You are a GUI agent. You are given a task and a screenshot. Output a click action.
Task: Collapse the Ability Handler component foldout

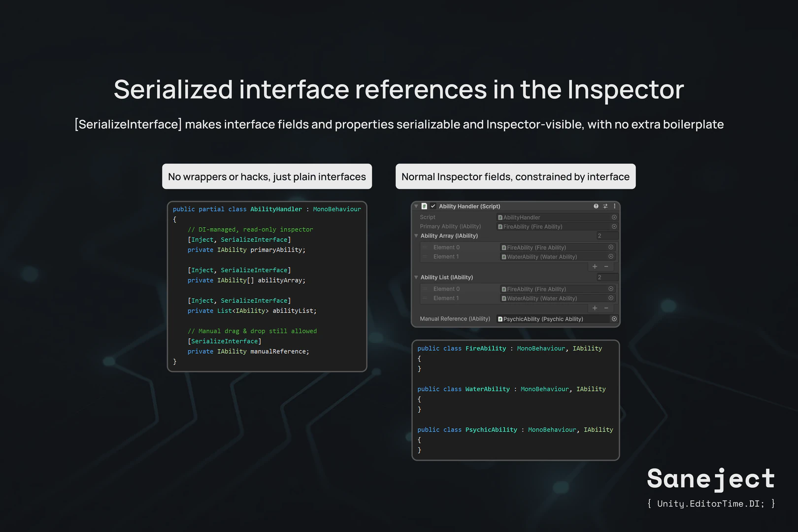(x=416, y=206)
